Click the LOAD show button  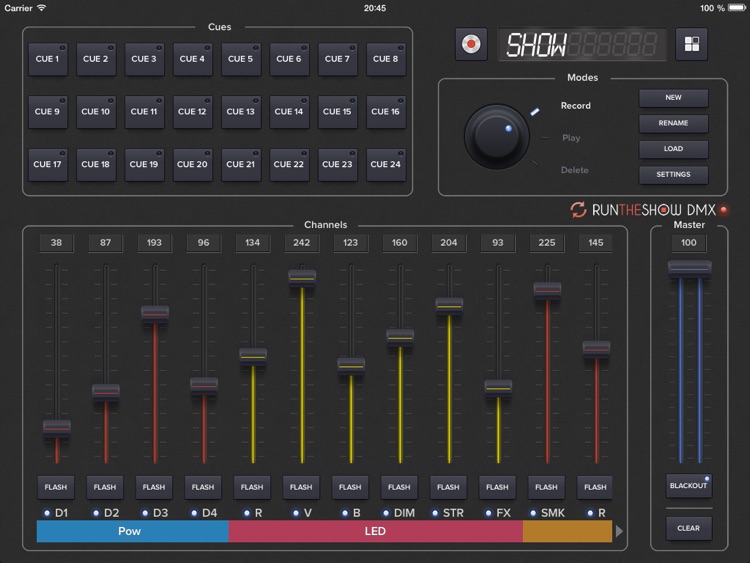click(673, 149)
